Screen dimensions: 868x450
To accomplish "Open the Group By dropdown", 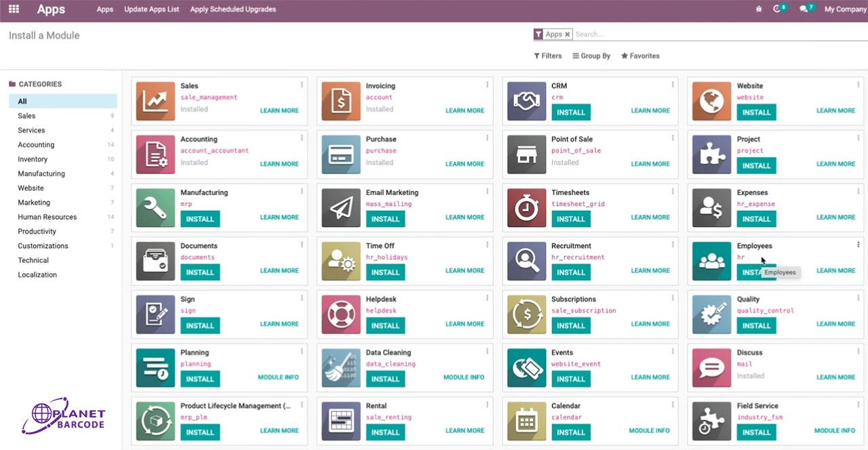I will [591, 56].
